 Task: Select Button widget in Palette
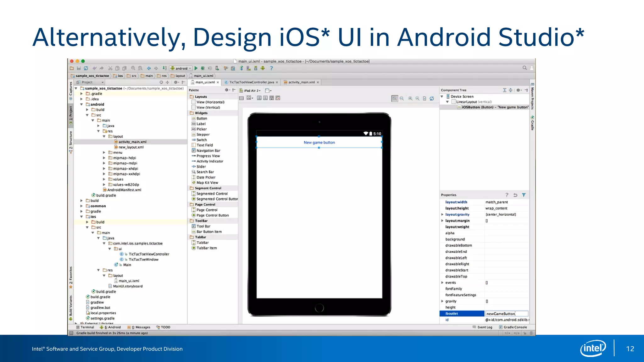[x=199, y=118]
